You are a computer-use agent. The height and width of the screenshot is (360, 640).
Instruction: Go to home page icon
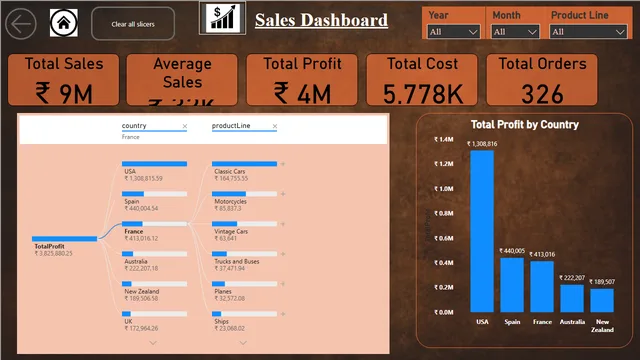coord(64,23)
